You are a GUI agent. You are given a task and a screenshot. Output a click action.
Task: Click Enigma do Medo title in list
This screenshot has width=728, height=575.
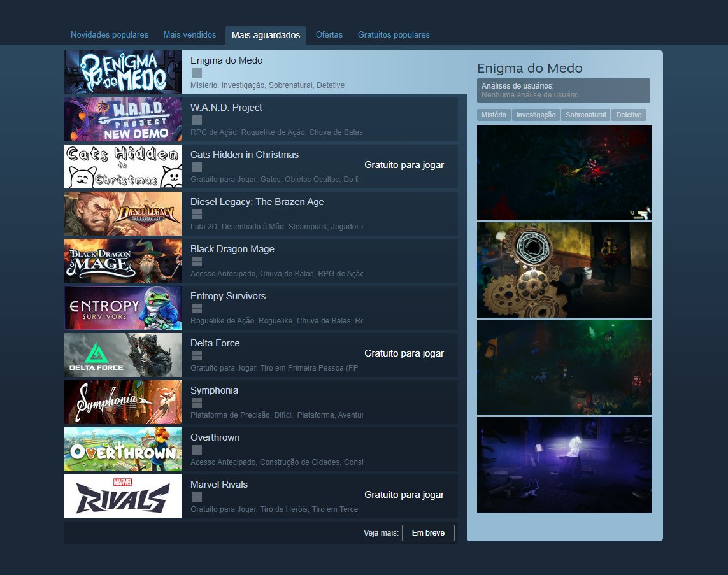click(226, 60)
